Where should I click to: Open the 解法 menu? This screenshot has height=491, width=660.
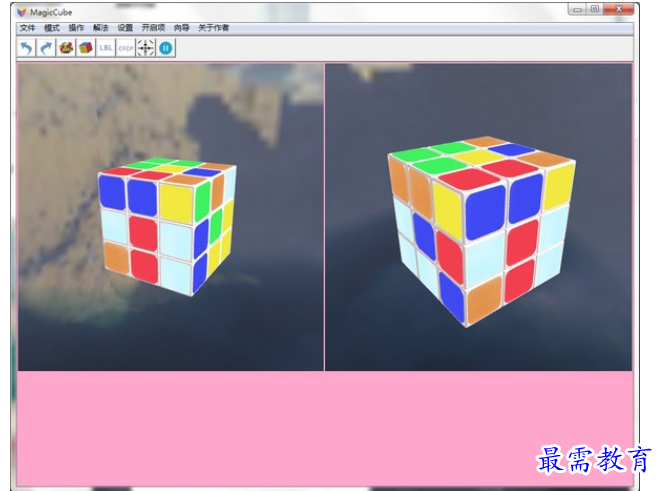coord(101,28)
